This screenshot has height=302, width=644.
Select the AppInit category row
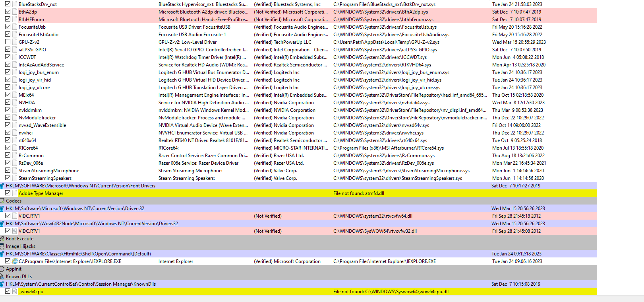[298, 269]
